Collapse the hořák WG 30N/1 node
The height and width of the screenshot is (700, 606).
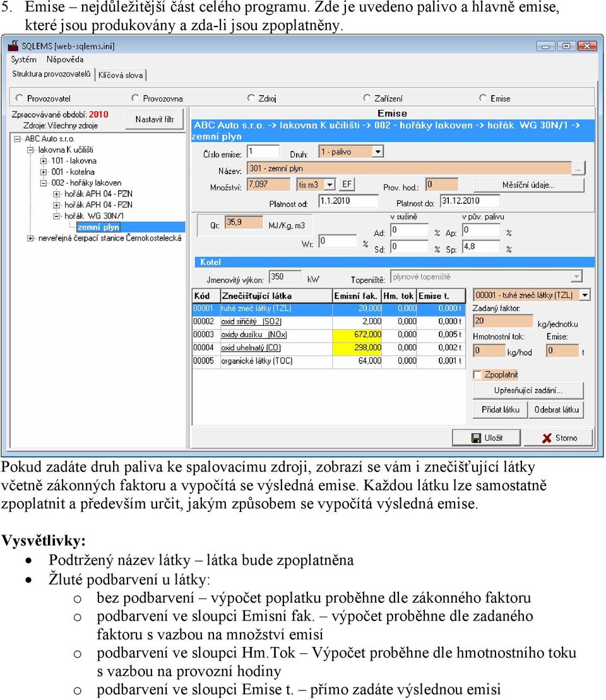click(57, 216)
